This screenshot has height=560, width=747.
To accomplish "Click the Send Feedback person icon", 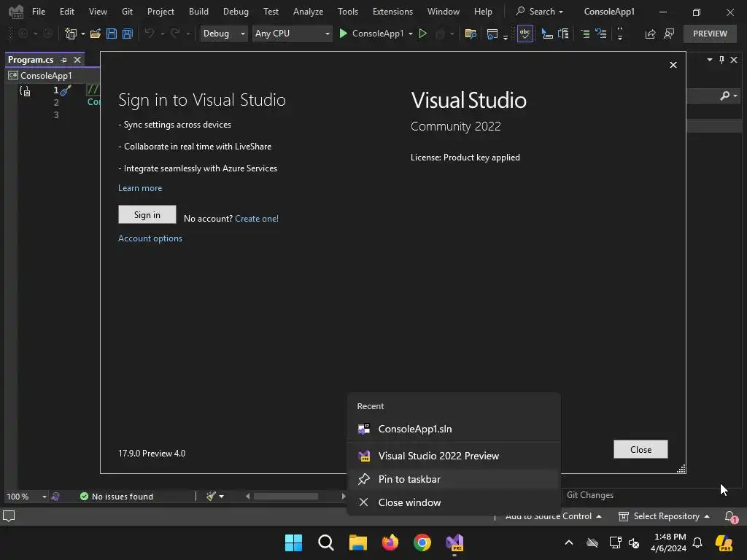I will click(x=669, y=34).
